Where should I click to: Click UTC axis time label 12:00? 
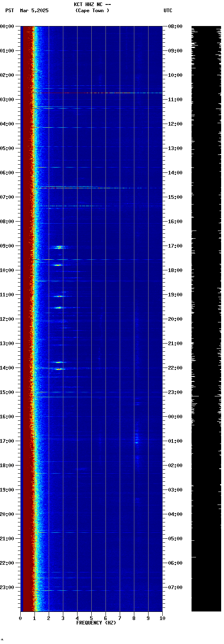click(x=175, y=124)
